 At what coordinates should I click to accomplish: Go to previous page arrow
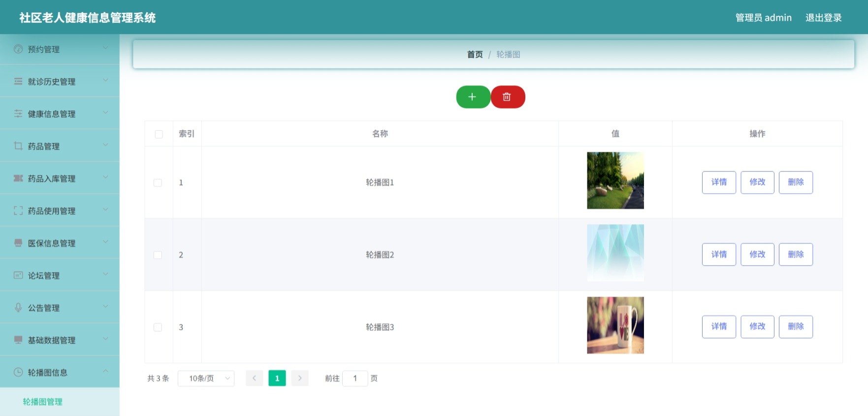pos(254,378)
